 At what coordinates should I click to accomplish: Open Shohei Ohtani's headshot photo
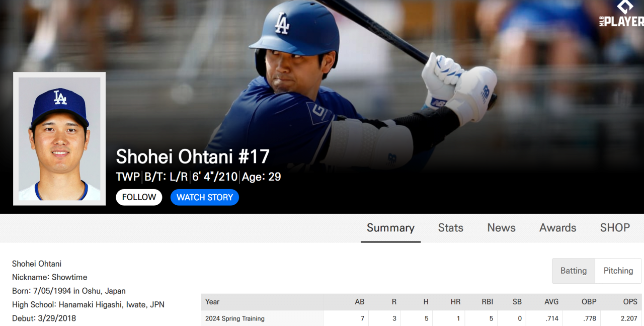[59, 139]
